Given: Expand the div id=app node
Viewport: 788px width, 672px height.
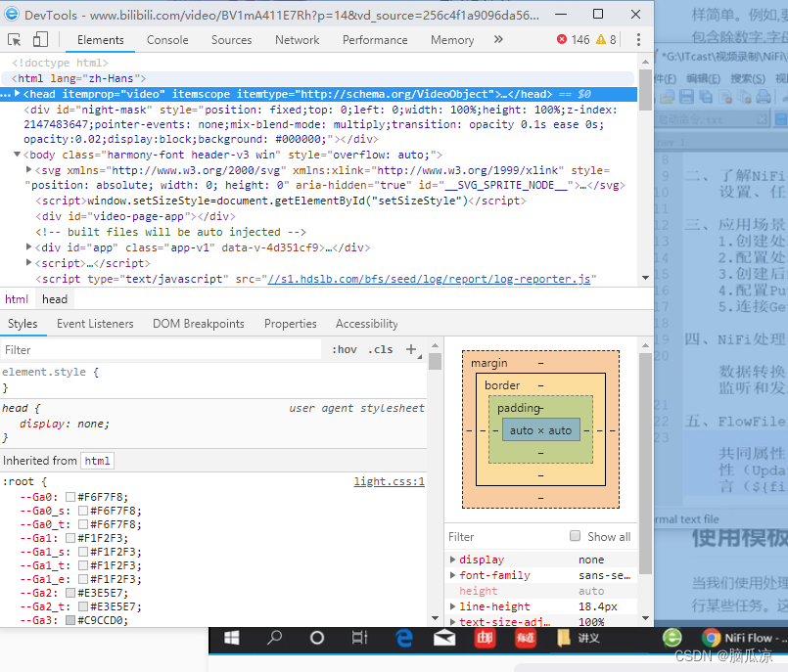Looking at the screenshot, I should pyautogui.click(x=29, y=246).
